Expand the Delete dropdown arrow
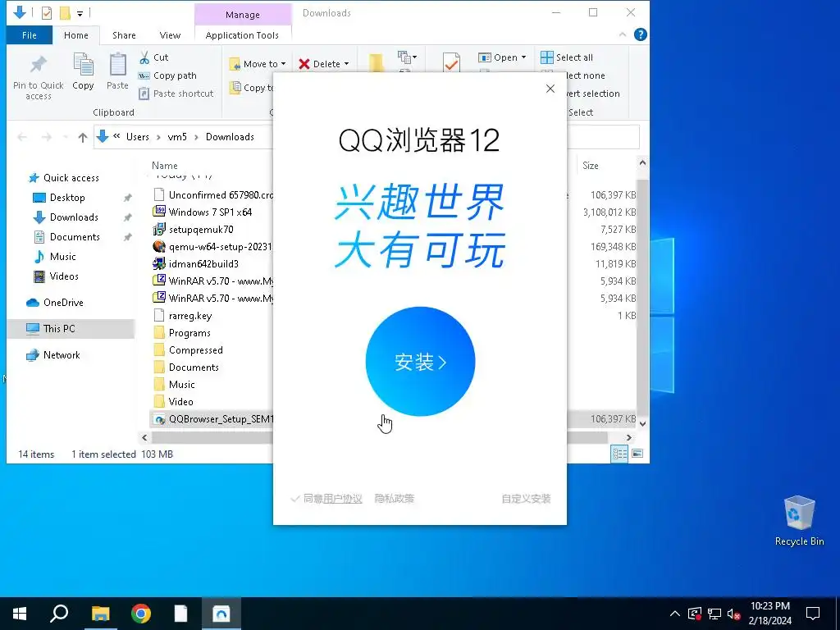Screen dimensions: 840x630 346,64
